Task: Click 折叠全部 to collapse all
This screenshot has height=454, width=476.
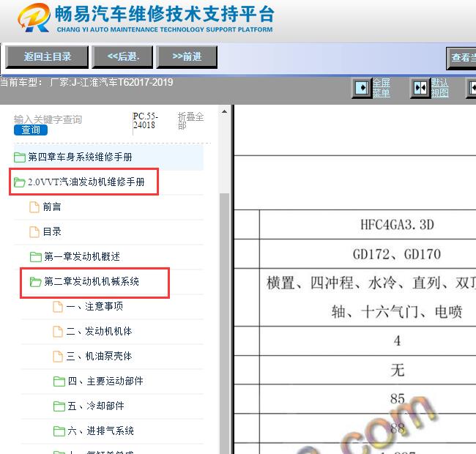Action: click(x=190, y=121)
